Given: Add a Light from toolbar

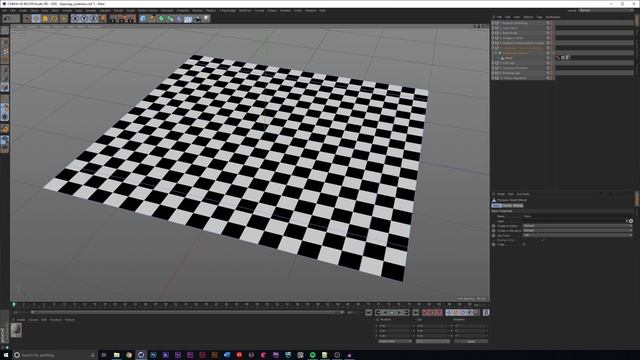Looking at the screenshot, I should (x=206, y=19).
